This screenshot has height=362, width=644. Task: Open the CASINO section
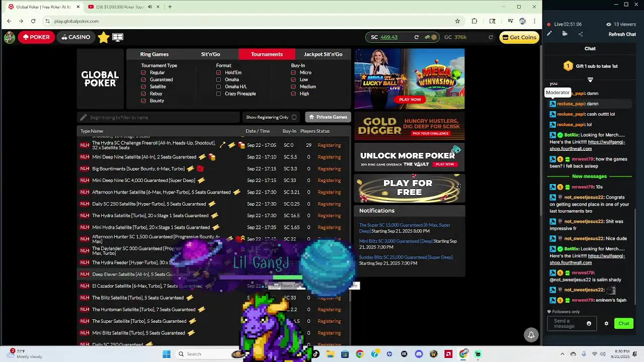pyautogui.click(x=76, y=37)
